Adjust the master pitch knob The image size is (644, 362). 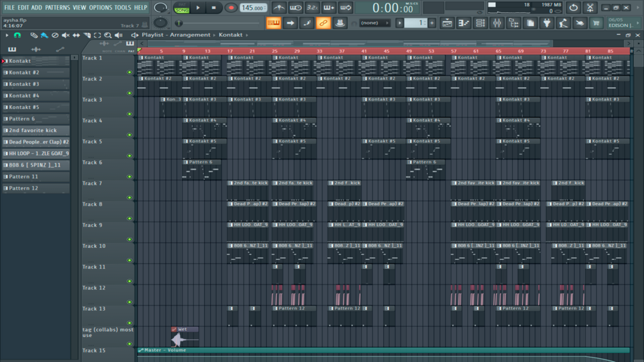tap(161, 23)
